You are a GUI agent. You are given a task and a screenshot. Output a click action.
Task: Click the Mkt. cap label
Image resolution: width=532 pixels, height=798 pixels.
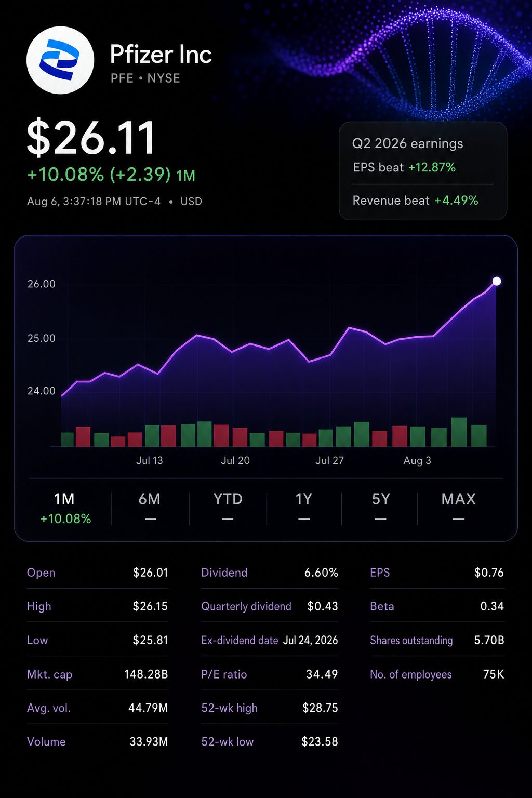pyautogui.click(x=50, y=674)
